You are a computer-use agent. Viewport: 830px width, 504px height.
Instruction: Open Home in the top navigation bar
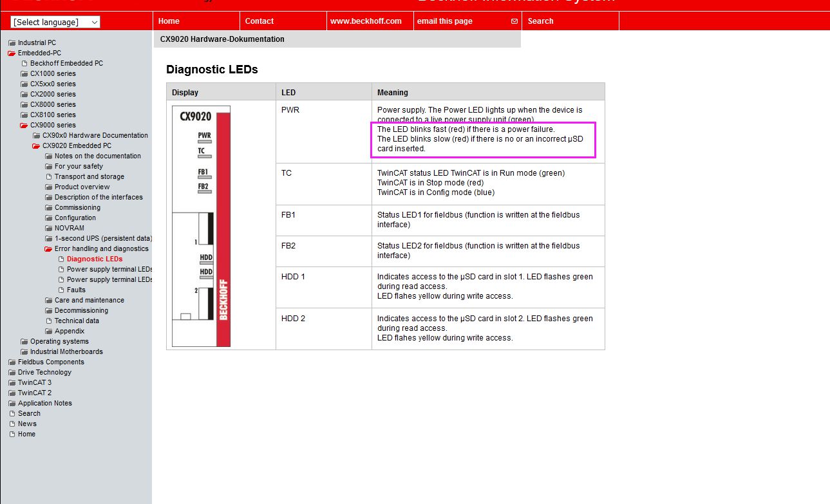pyautogui.click(x=169, y=21)
